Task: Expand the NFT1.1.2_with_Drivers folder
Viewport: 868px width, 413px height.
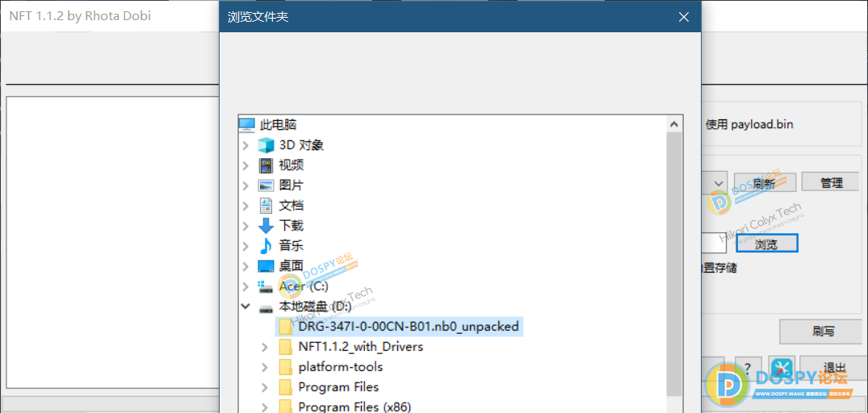Action: [265, 347]
